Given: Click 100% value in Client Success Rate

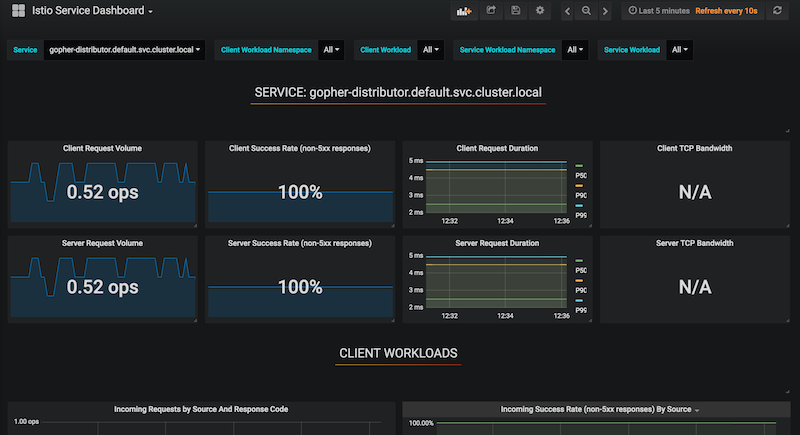Looking at the screenshot, I should click(x=300, y=192).
